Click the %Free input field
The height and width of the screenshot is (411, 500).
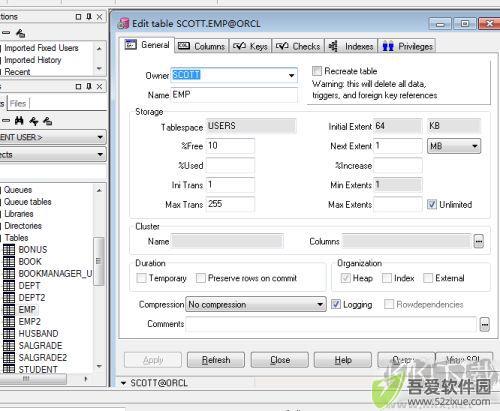click(x=230, y=146)
